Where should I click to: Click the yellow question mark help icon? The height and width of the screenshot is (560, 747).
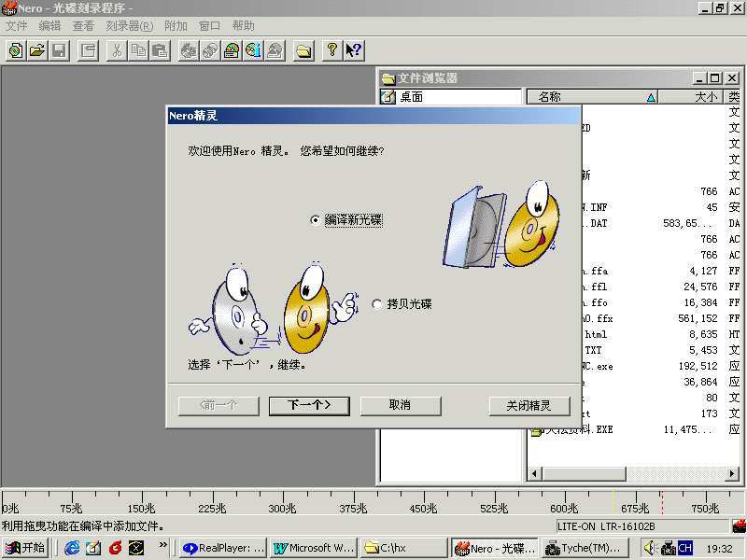pyautogui.click(x=331, y=50)
